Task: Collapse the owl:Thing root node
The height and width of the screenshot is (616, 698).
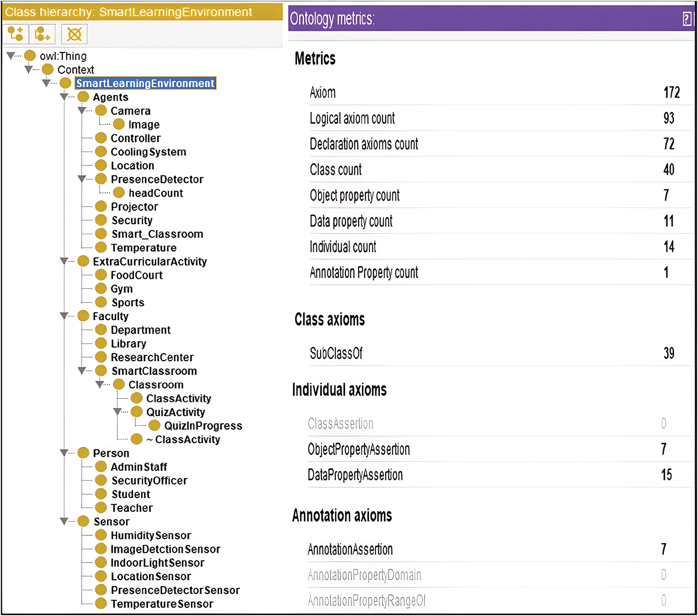Action: click(11, 56)
